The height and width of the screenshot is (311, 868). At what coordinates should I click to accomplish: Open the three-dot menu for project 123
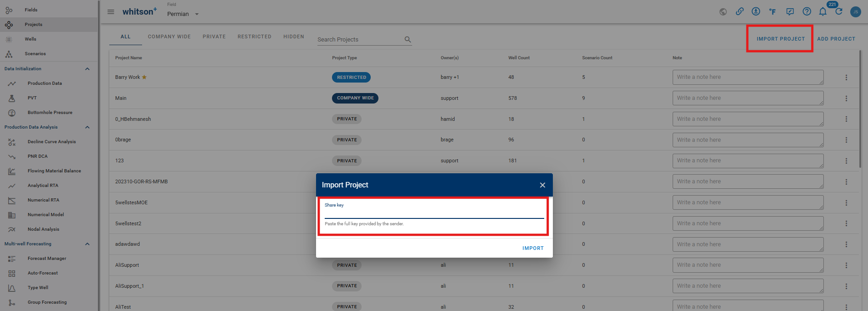coord(846,161)
